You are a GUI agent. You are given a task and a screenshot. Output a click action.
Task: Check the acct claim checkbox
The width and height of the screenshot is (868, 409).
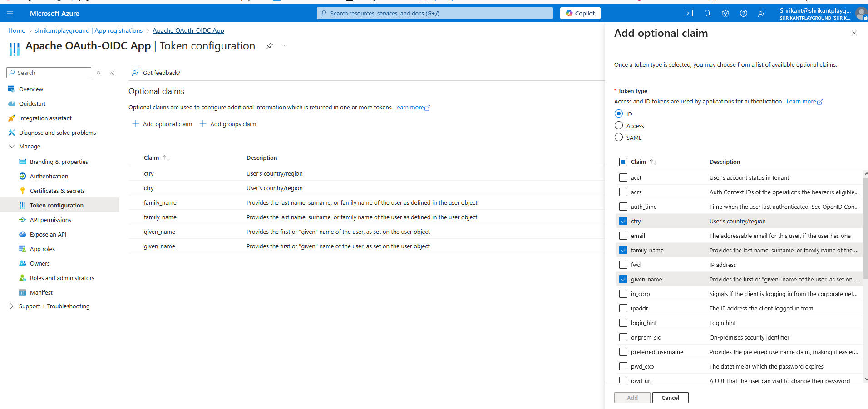click(x=623, y=177)
